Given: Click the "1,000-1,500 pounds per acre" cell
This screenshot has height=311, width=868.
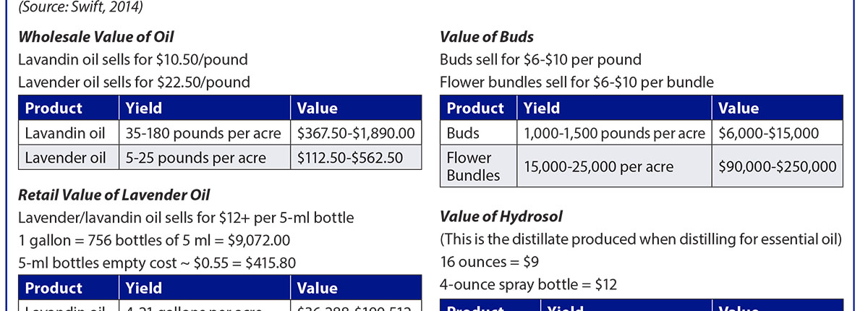Looking at the screenshot, I should pos(614,134).
